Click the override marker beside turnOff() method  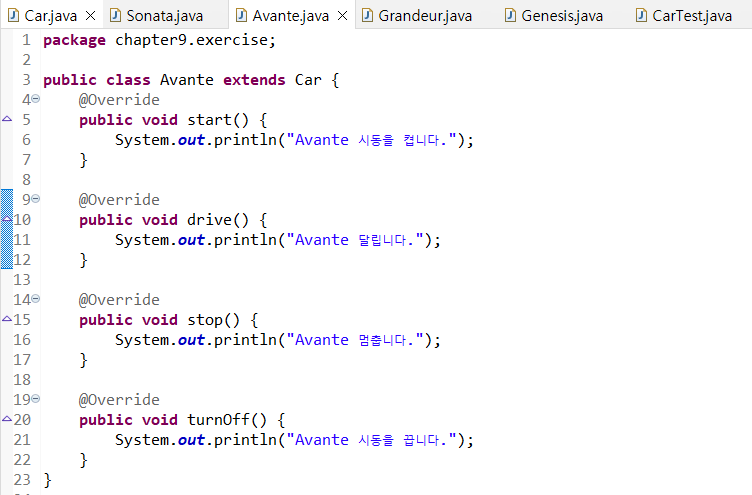pyautogui.click(x=7, y=420)
